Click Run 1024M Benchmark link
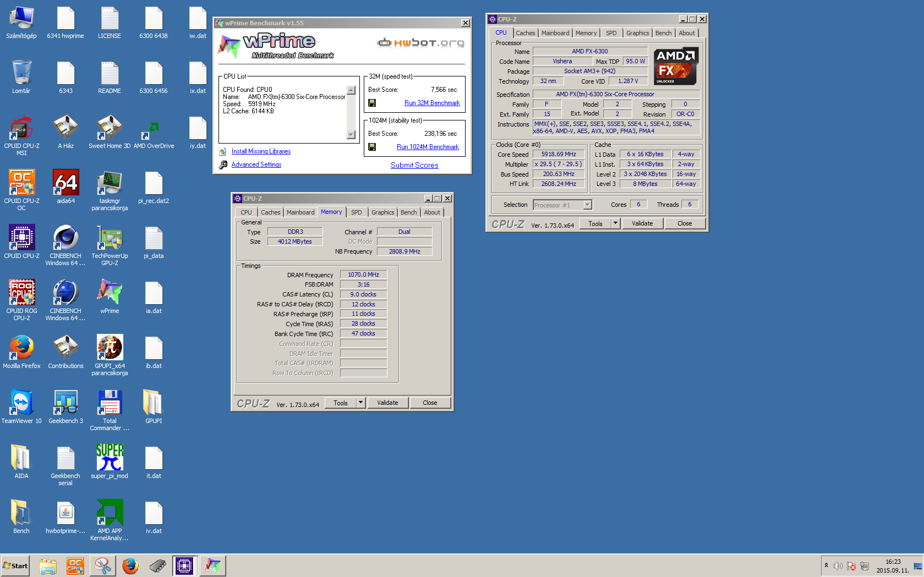Viewport: 924px width, 577px height. pos(428,147)
